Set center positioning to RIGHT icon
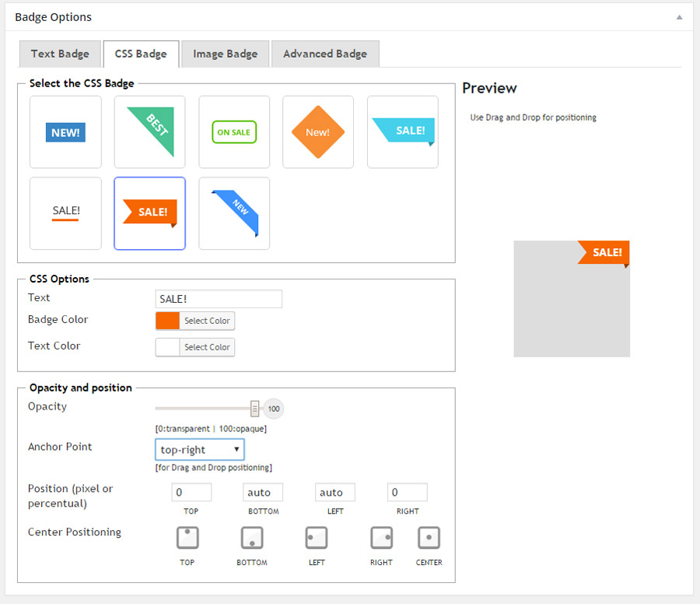Image resolution: width=700 pixels, height=604 pixels. 381,537
